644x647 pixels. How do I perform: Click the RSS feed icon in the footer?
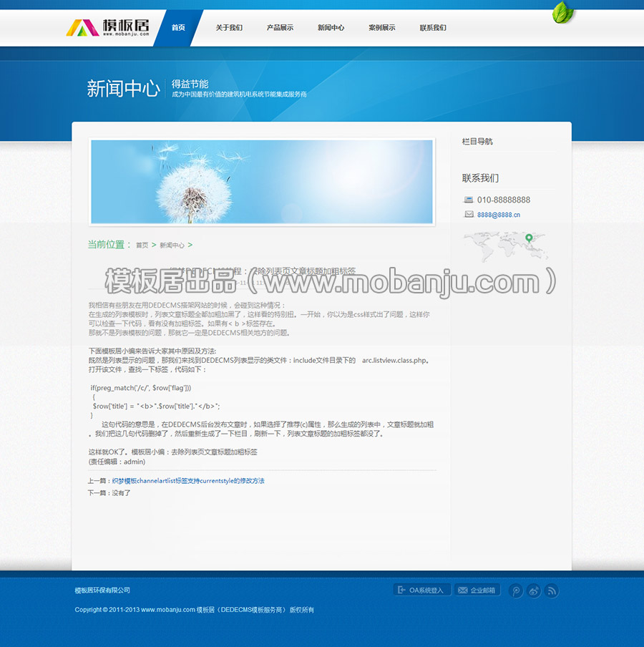coord(551,590)
